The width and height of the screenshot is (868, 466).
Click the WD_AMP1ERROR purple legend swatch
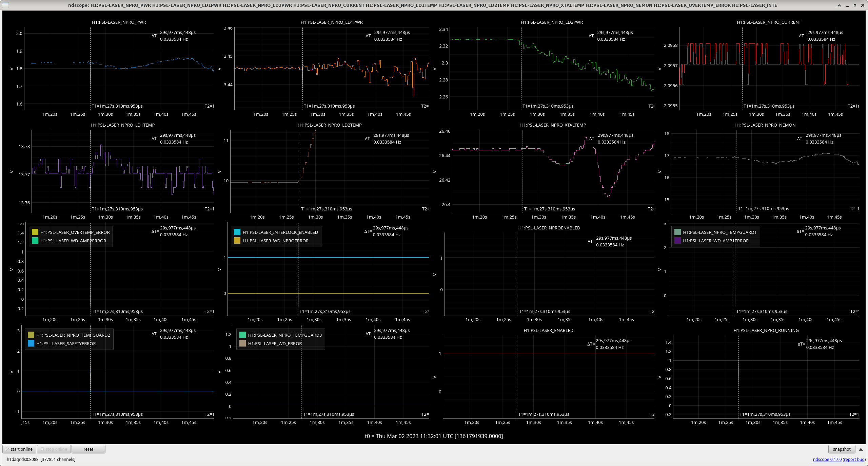[677, 241]
